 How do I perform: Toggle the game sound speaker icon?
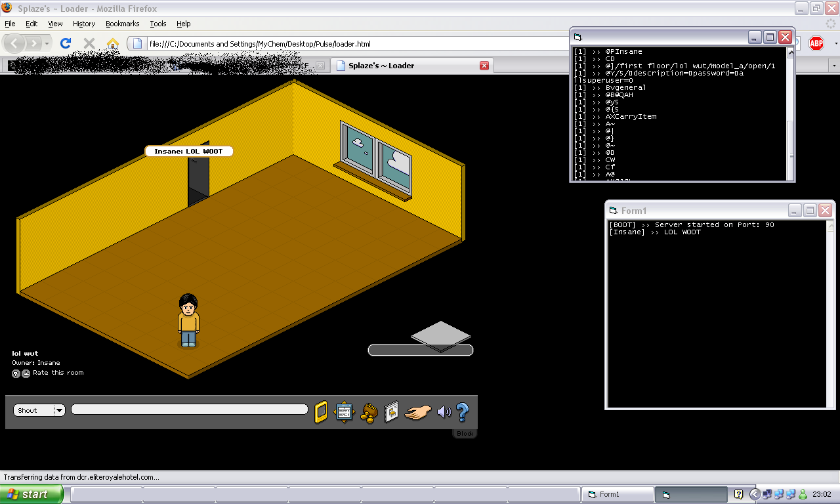click(444, 411)
